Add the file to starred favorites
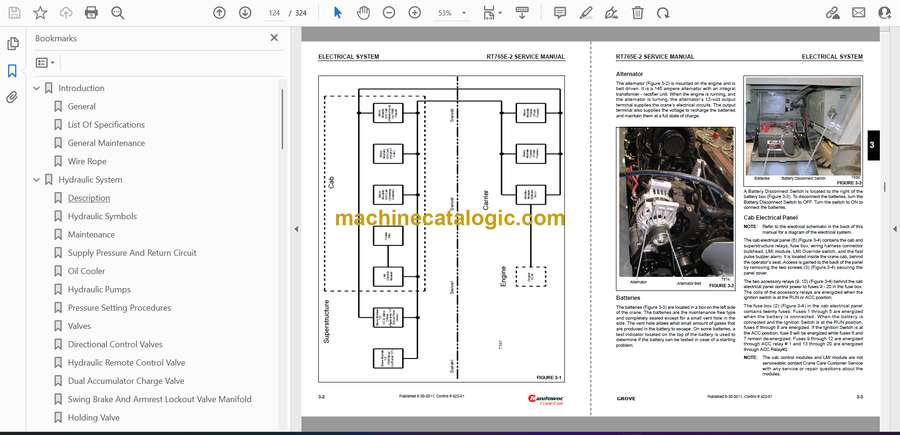 tap(40, 13)
